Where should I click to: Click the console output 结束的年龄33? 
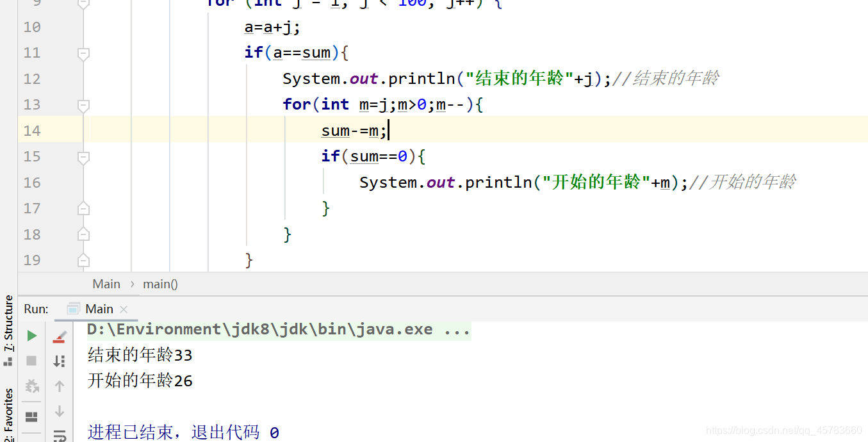(140, 355)
